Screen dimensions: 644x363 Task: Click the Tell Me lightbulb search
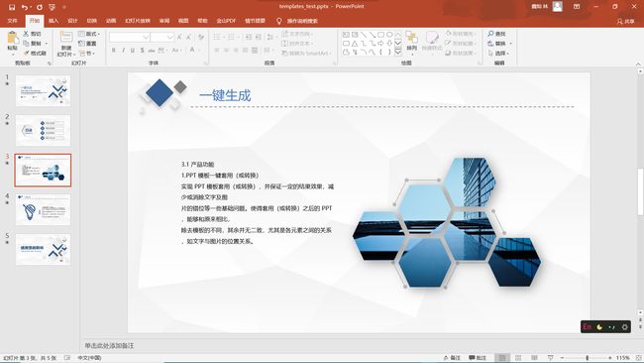[278, 21]
